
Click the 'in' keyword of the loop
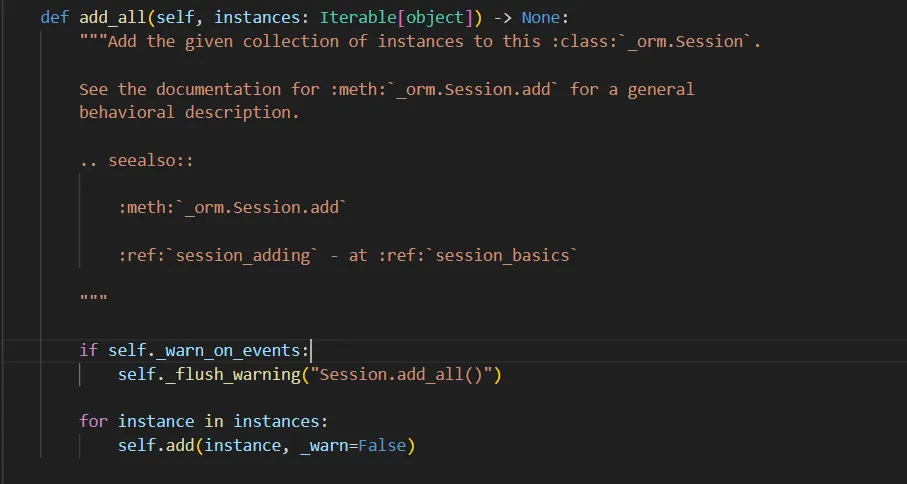click(x=200, y=421)
